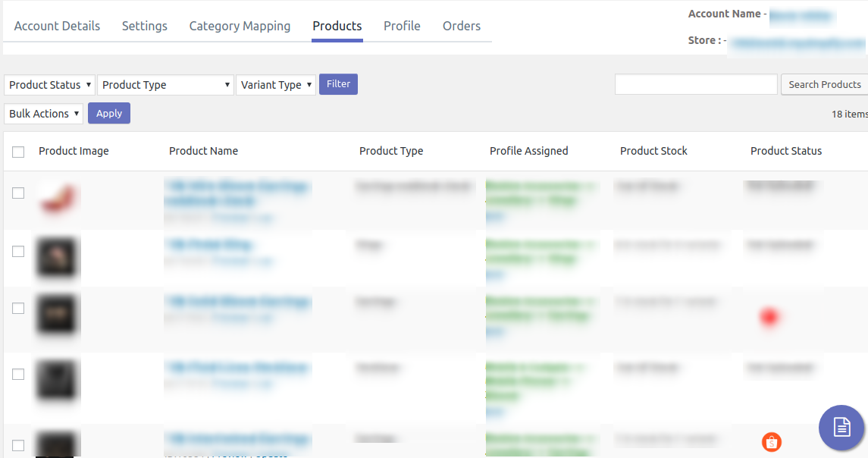Focus the product search input field

[696, 85]
